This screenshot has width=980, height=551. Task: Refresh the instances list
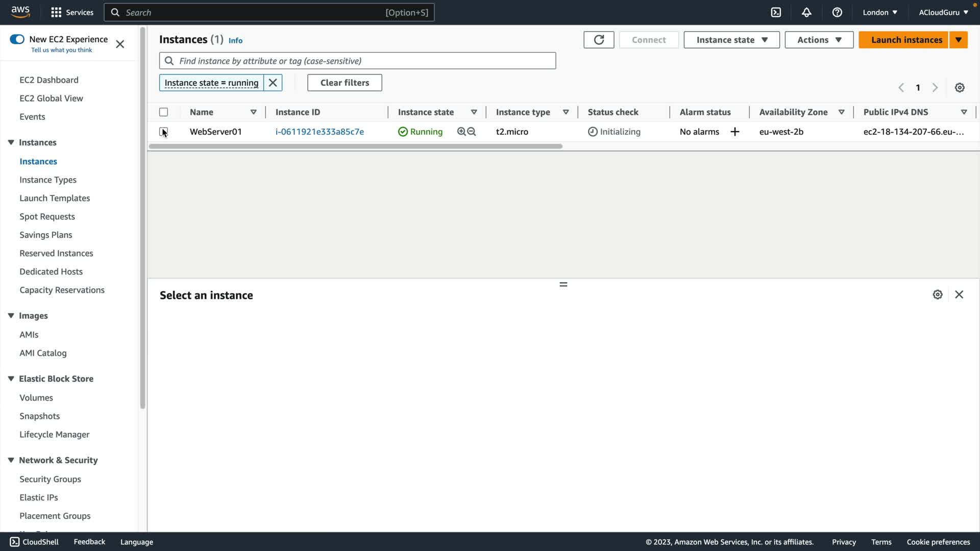pos(599,40)
